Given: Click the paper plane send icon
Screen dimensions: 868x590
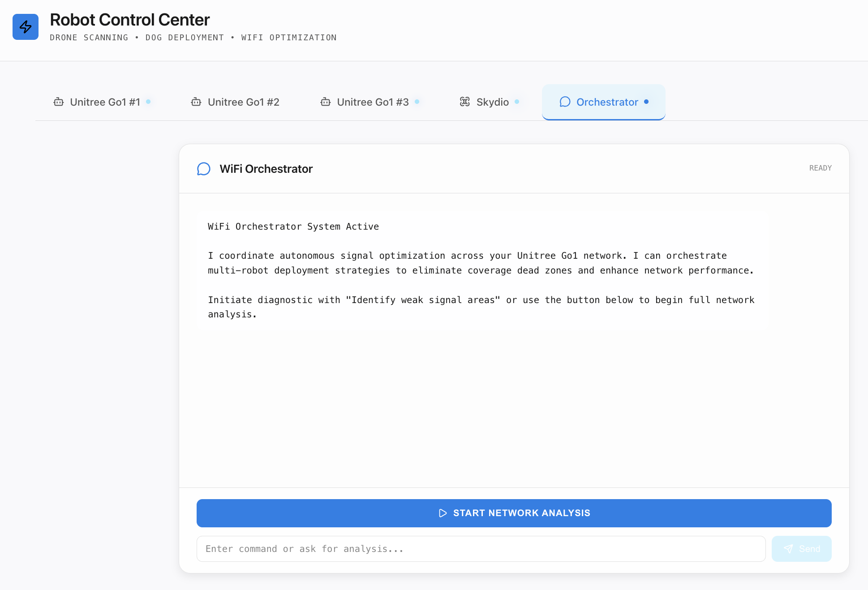Looking at the screenshot, I should click(788, 549).
